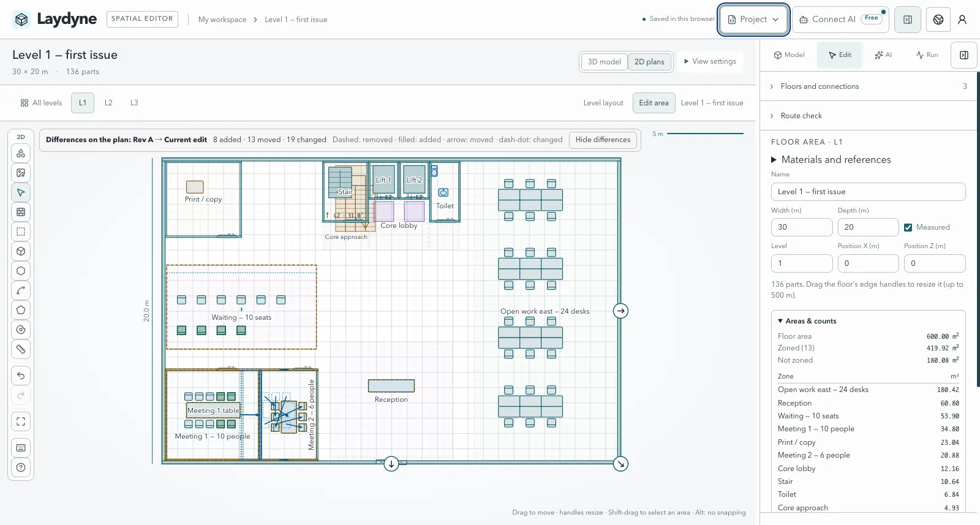Pick the wall brick tool
980x525 pixels.
point(21,212)
